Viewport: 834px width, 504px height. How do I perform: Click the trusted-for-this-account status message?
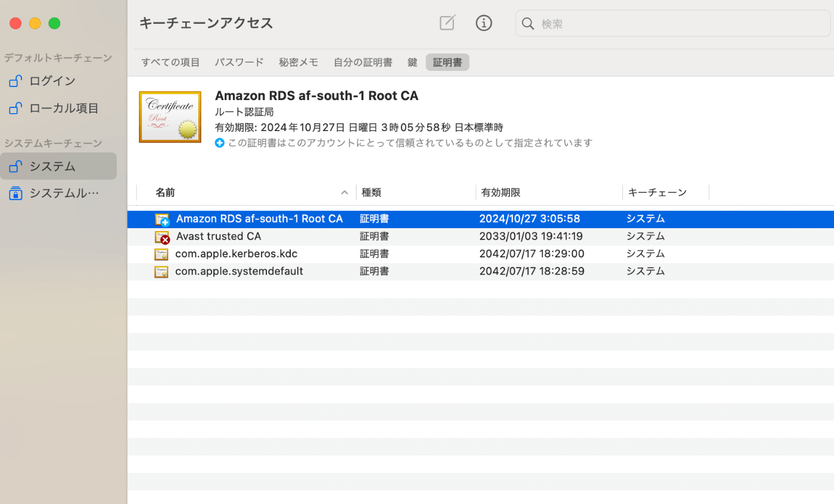point(410,143)
